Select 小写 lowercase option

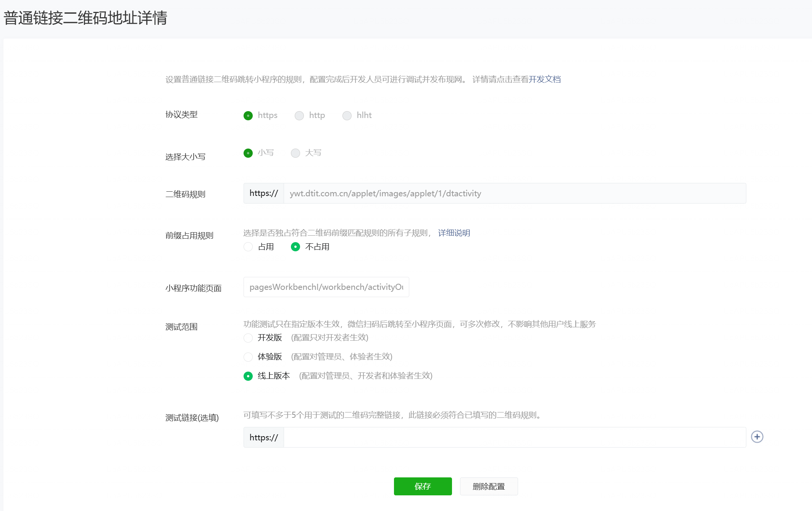(x=248, y=153)
